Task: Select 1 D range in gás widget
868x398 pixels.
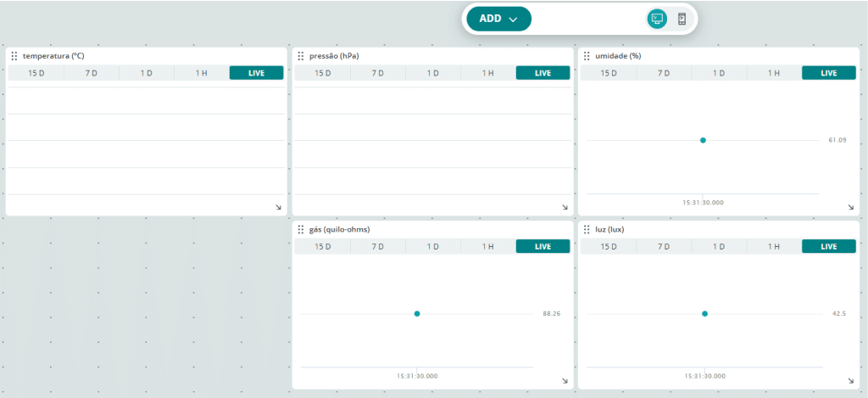Action: click(433, 247)
